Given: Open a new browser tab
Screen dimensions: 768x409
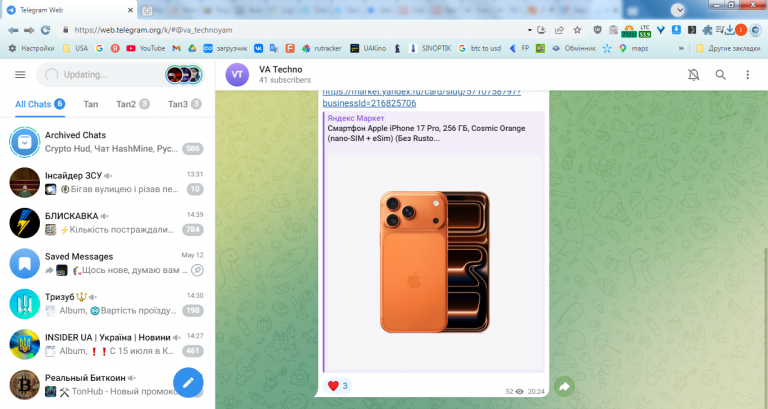Looking at the screenshot, I should point(147,10).
